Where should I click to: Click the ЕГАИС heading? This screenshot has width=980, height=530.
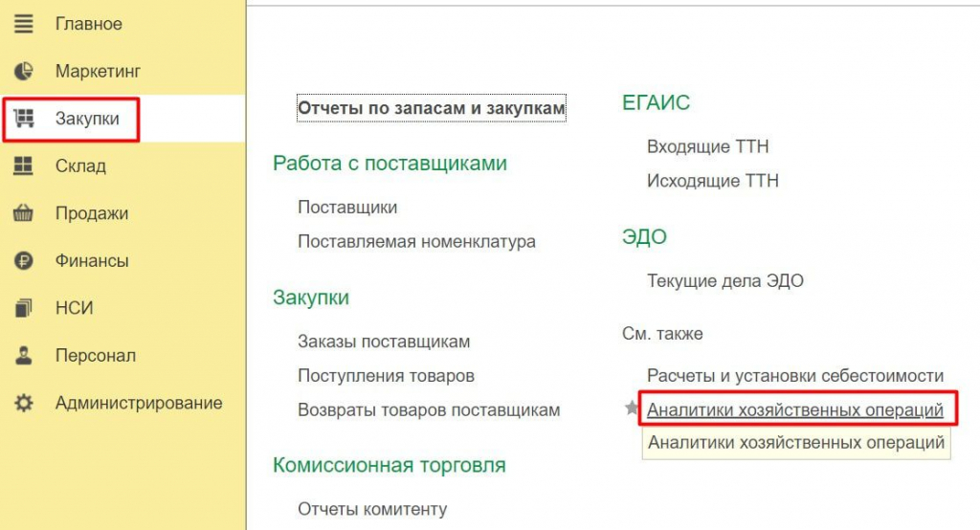pyautogui.click(x=657, y=102)
